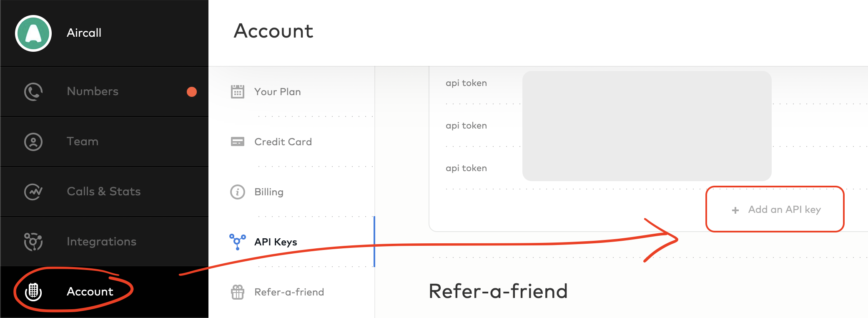Switch to the API Keys settings tab
The image size is (868, 318).
click(276, 242)
